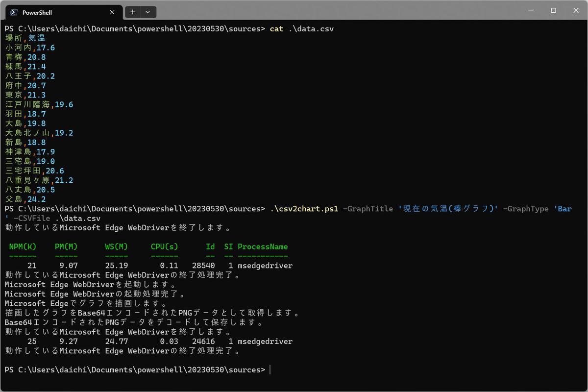Click the row '大島,19.8'
The width and height of the screenshot is (588, 392).
[25, 123]
